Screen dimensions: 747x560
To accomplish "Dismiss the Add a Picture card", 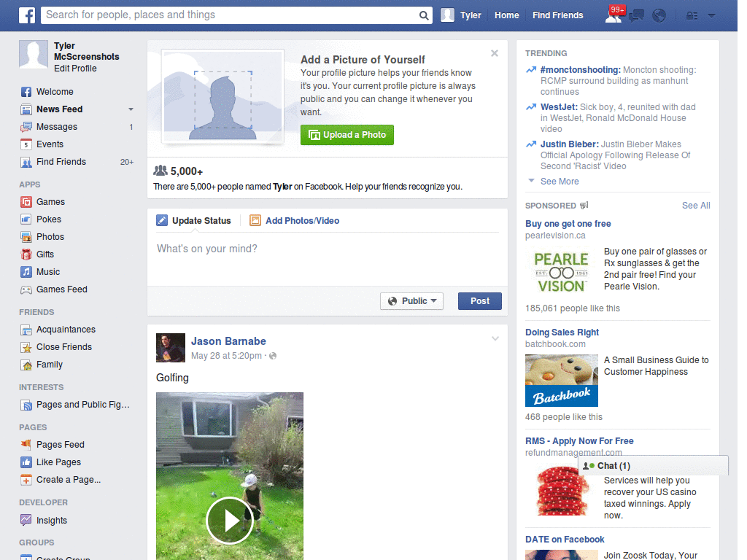I will [495, 53].
